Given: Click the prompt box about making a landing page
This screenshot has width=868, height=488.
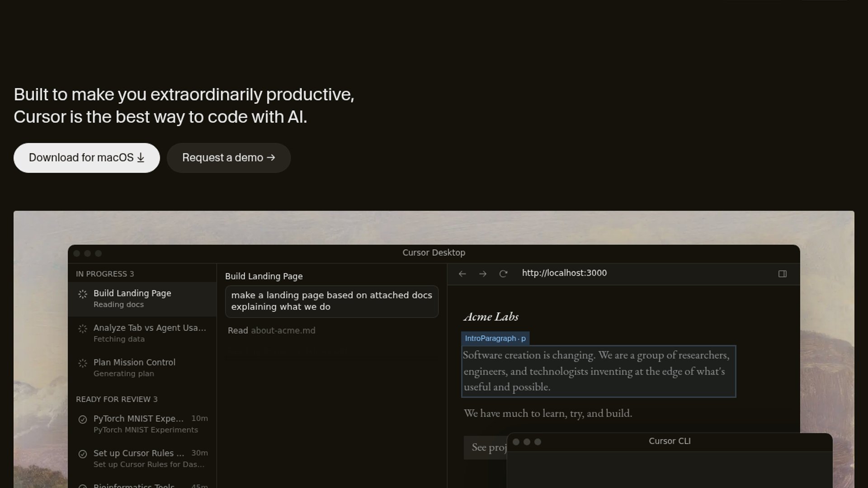Looking at the screenshot, I should [x=332, y=301].
